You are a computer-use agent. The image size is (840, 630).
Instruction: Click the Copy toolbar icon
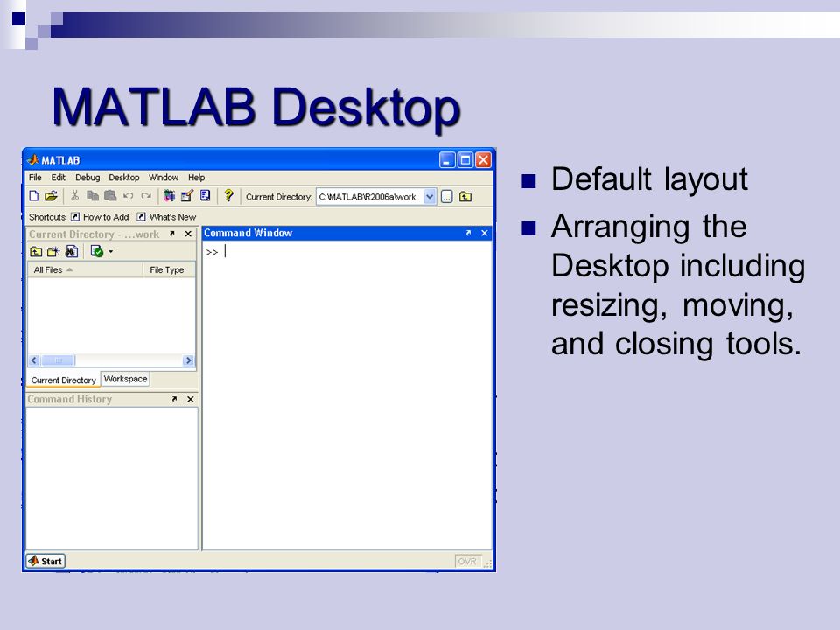click(x=93, y=196)
